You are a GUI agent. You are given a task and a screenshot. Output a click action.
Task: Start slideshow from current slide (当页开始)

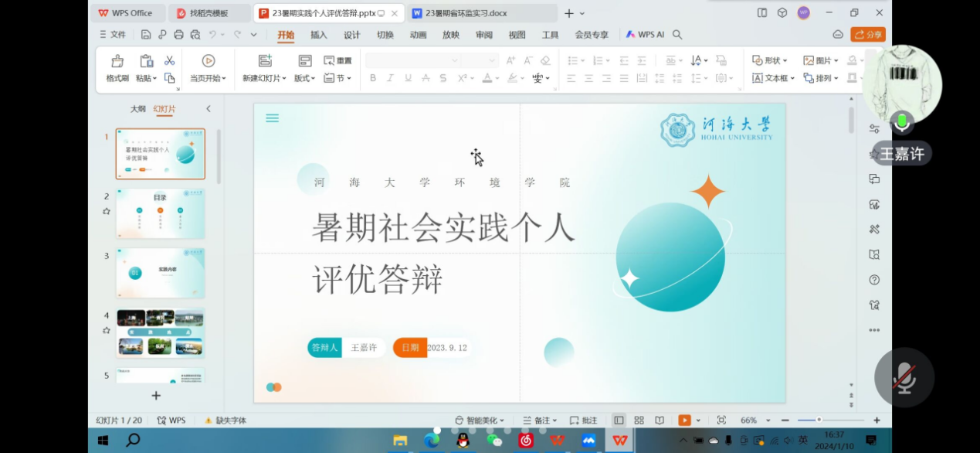tap(208, 62)
